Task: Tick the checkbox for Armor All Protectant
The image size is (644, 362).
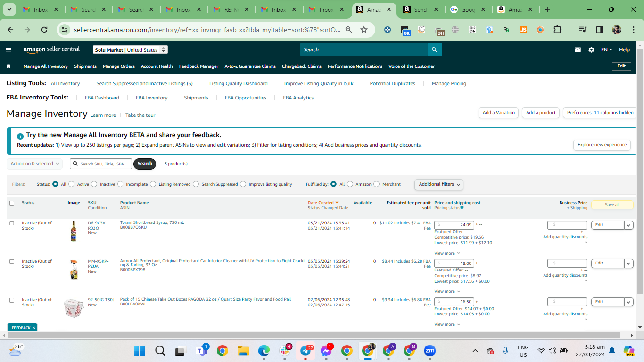Action: (x=12, y=262)
